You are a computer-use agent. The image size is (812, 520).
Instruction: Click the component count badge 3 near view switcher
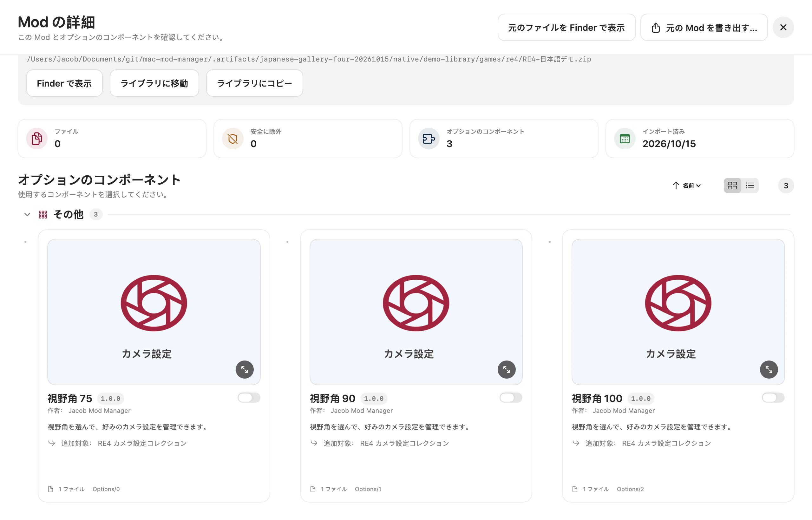pos(786,185)
